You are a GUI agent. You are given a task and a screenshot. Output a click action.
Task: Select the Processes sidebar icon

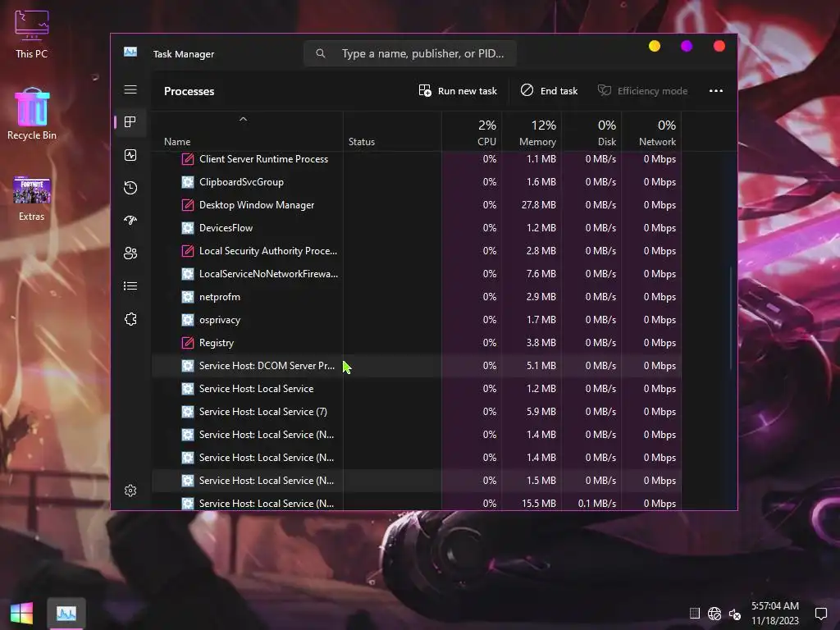(130, 122)
